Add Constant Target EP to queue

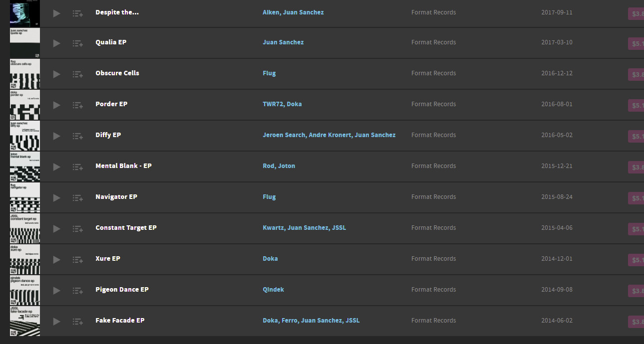coord(77,229)
